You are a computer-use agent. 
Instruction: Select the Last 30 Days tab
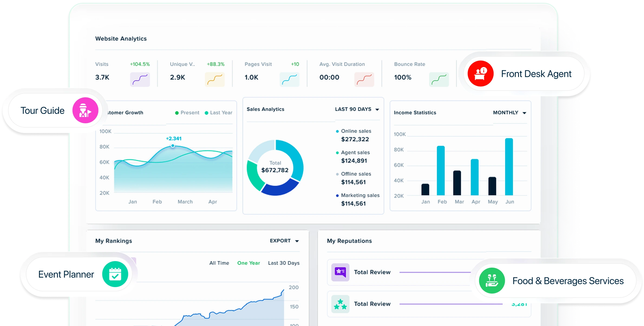[283, 263]
